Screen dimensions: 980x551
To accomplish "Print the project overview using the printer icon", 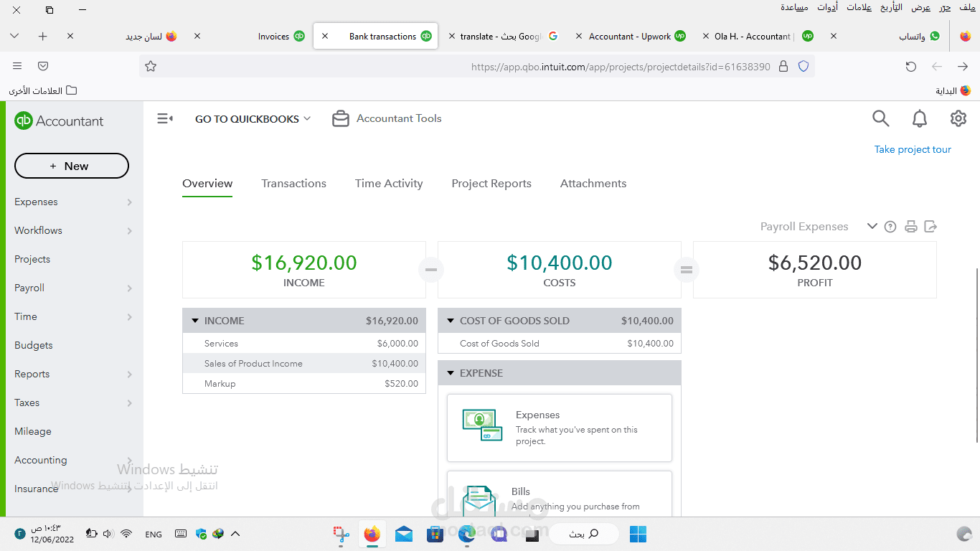I will click(x=910, y=226).
